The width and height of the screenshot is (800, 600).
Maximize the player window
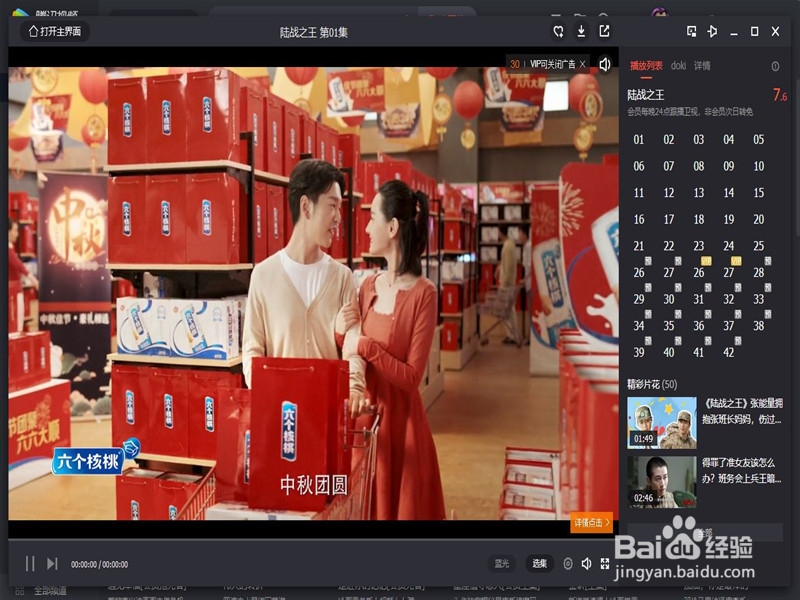[755, 32]
